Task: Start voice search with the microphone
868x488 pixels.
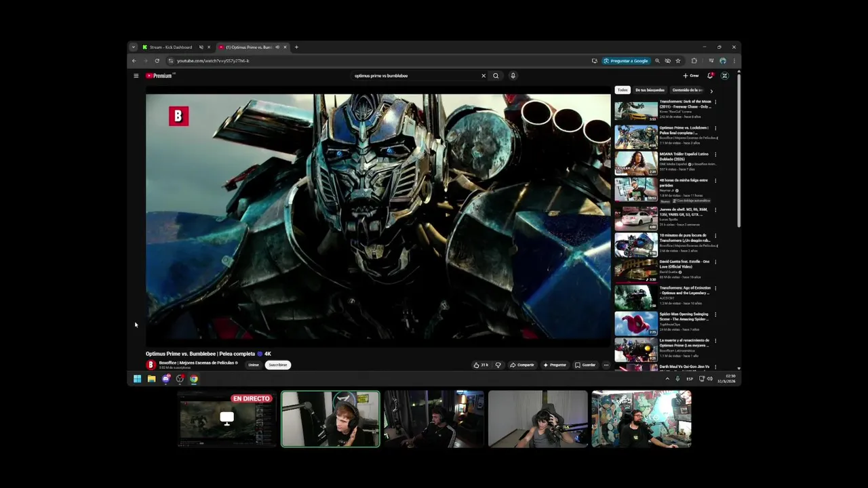Action: tap(513, 76)
